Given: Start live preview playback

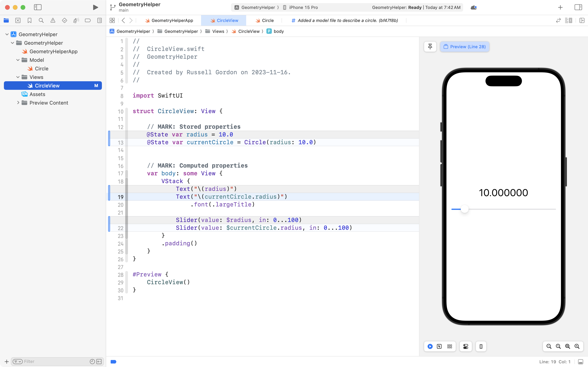Looking at the screenshot, I should click(x=430, y=346).
